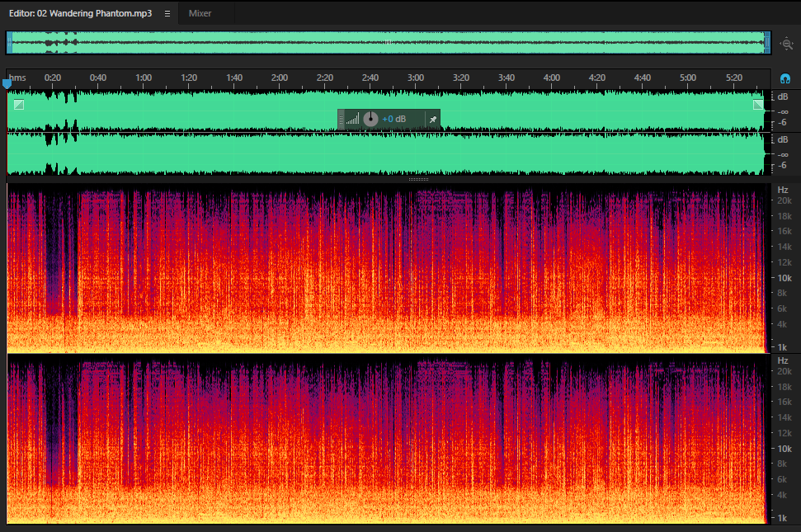
Task: Click the fade-in handle at waveform start
Action: pos(19,105)
